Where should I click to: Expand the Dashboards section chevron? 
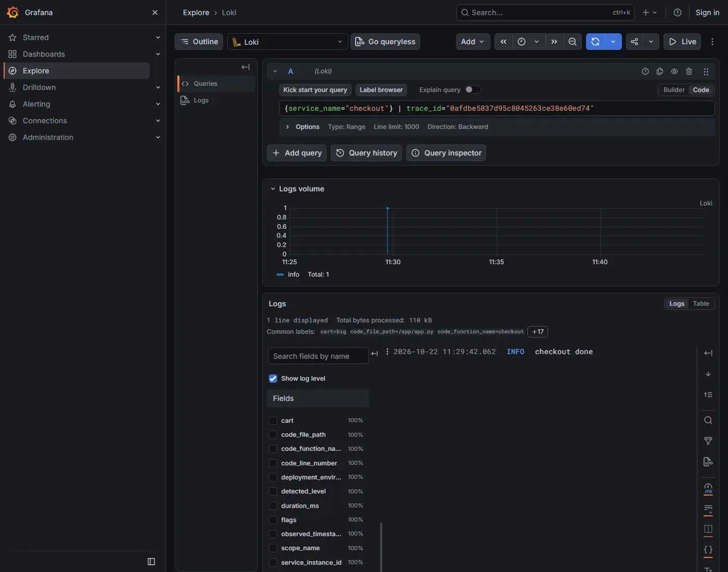tap(158, 54)
